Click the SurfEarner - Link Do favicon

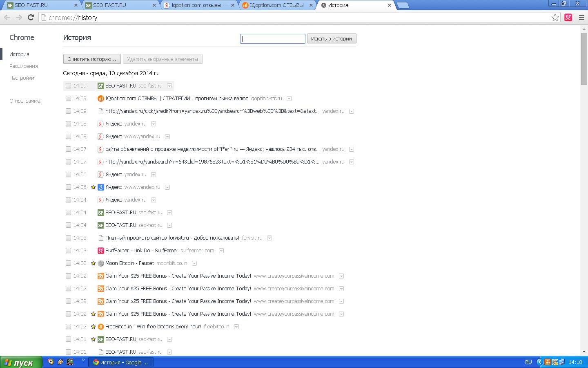coord(100,251)
